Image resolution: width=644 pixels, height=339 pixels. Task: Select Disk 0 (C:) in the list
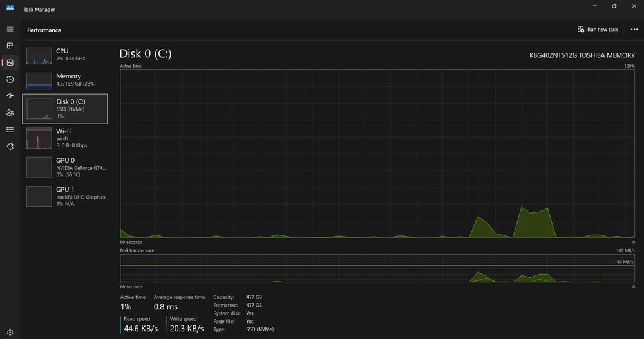pyautogui.click(x=65, y=109)
